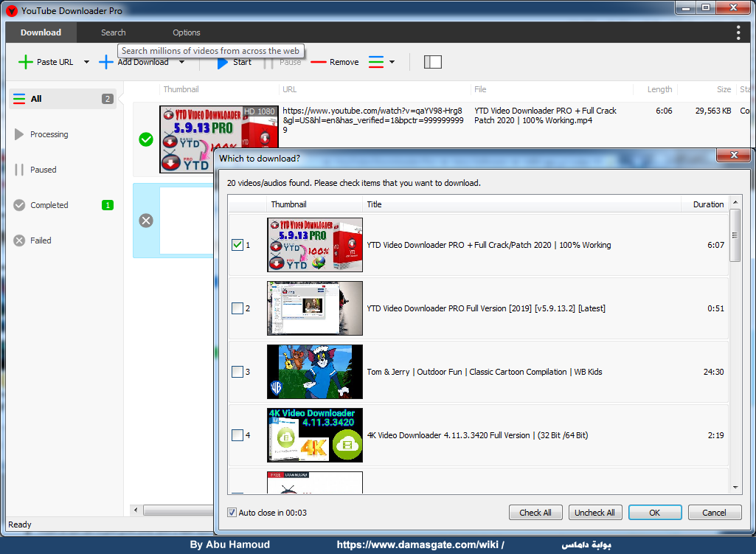Click the second video's screenshot thumbnail
This screenshot has height=554, width=756.
pyautogui.click(x=315, y=308)
